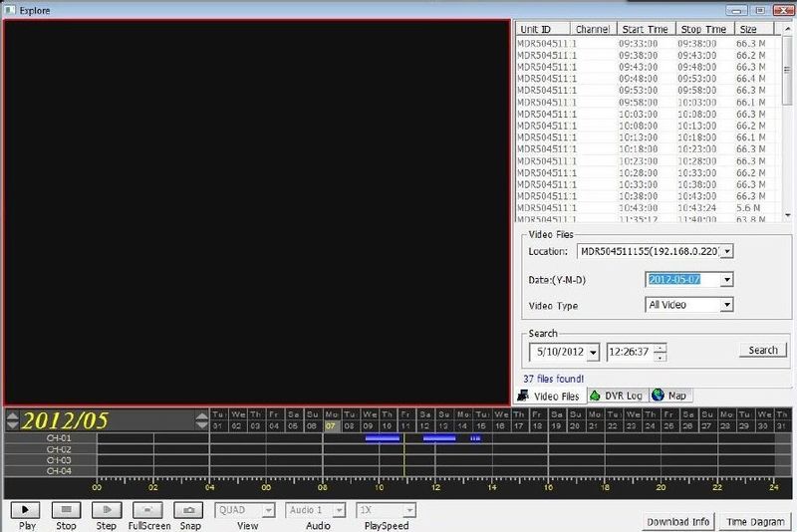Select the Video Files tab
797x532 pixels.
click(549, 396)
